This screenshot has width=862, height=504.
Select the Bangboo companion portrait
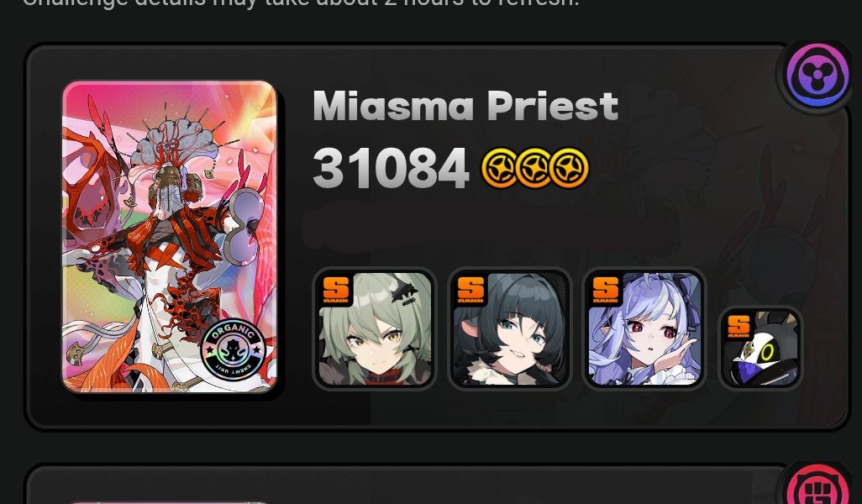tap(760, 348)
